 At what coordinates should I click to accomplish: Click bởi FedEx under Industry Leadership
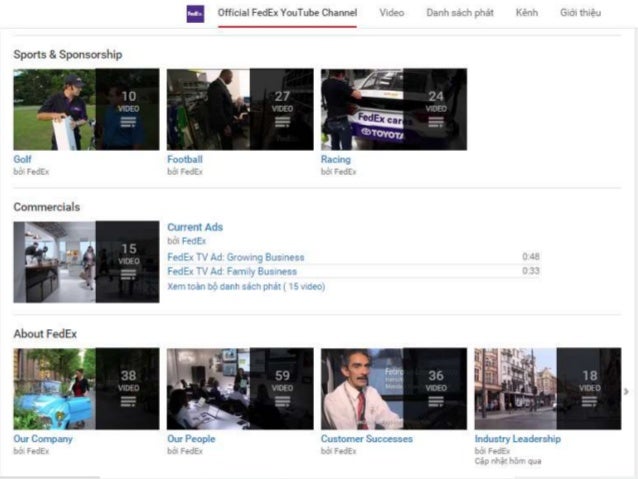pyautogui.click(x=492, y=451)
